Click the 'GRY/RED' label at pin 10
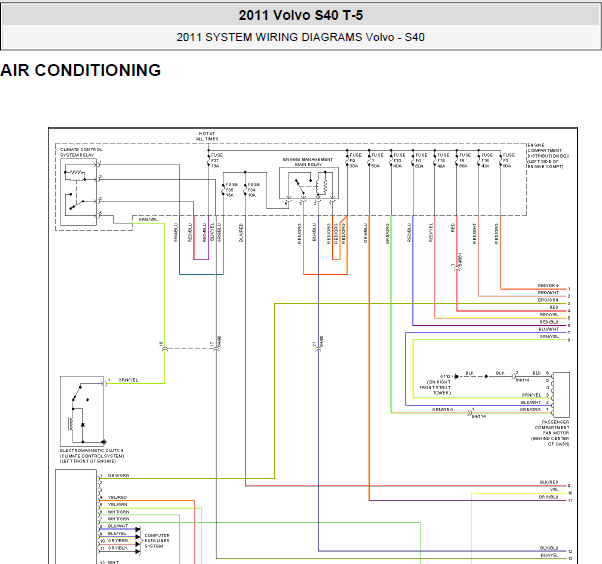Screen dimensions: 602x564 [x=118, y=541]
